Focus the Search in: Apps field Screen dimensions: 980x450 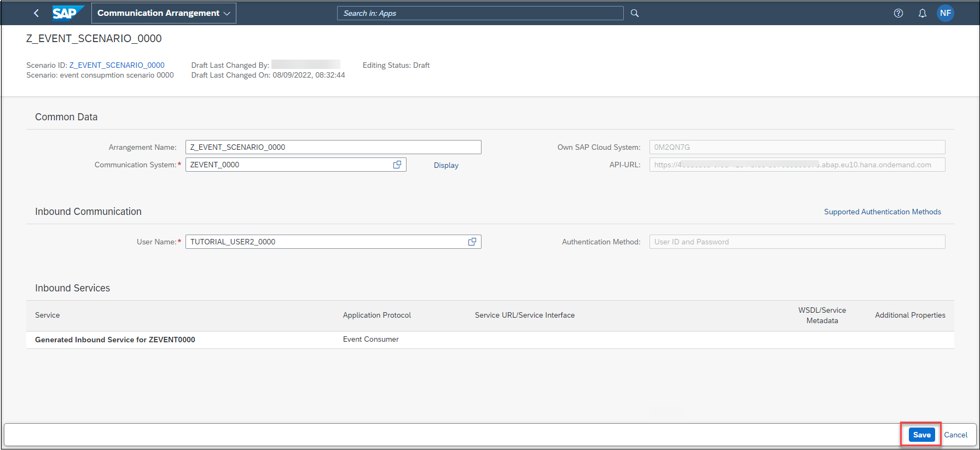(x=480, y=13)
